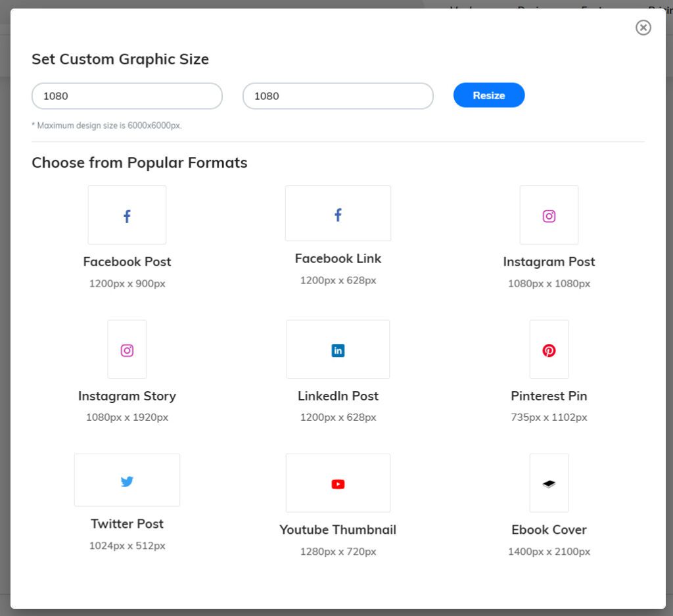The image size is (673, 616).
Task: Click the Facebook Link label
Action: point(338,258)
